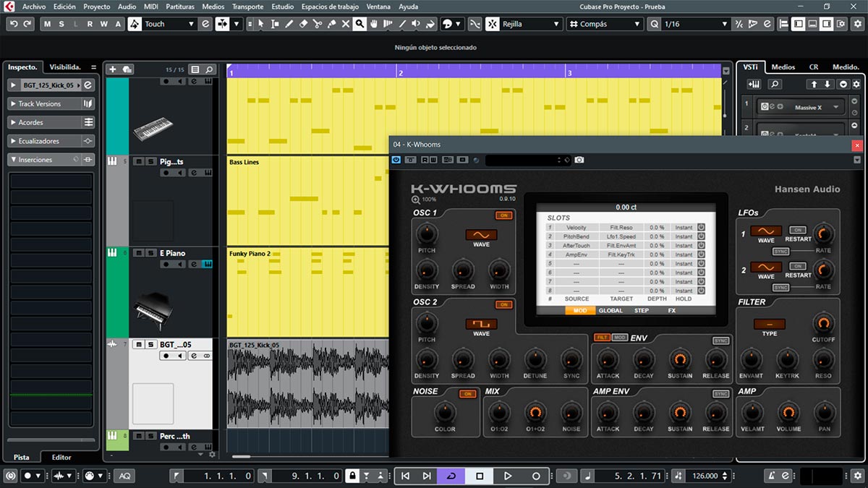The height and width of the screenshot is (488, 868).
Task: Click the transport Play button
Action: point(508,476)
